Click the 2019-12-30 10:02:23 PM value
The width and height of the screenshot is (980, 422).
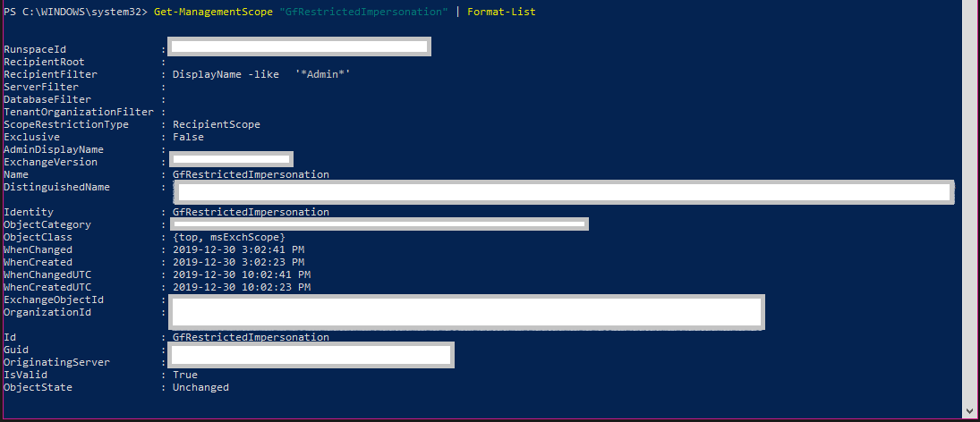point(242,286)
